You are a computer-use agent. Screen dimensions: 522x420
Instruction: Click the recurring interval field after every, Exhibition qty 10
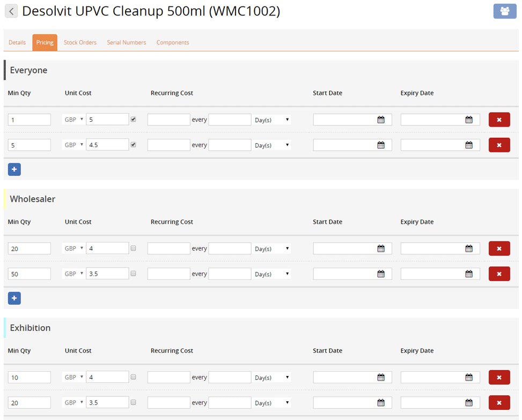click(230, 378)
